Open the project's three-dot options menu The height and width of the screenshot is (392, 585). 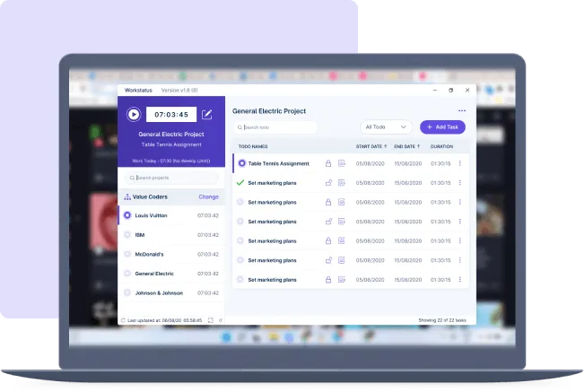pos(462,110)
